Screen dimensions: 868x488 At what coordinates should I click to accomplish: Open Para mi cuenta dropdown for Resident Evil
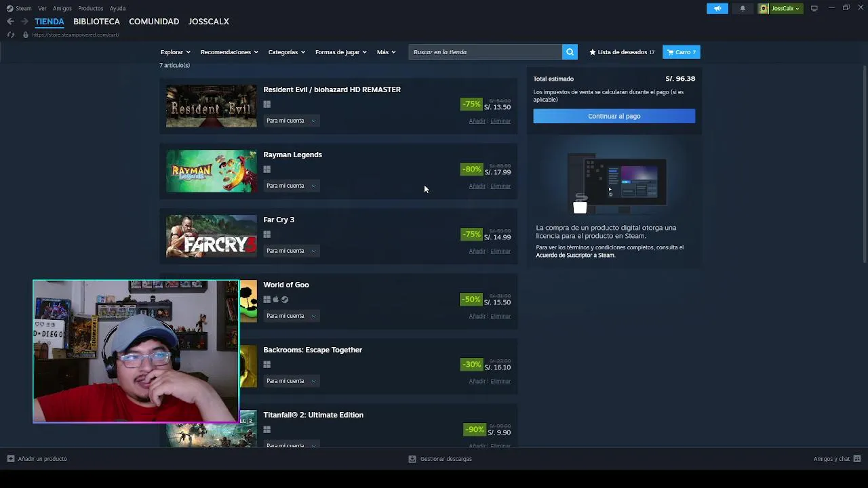coord(291,121)
